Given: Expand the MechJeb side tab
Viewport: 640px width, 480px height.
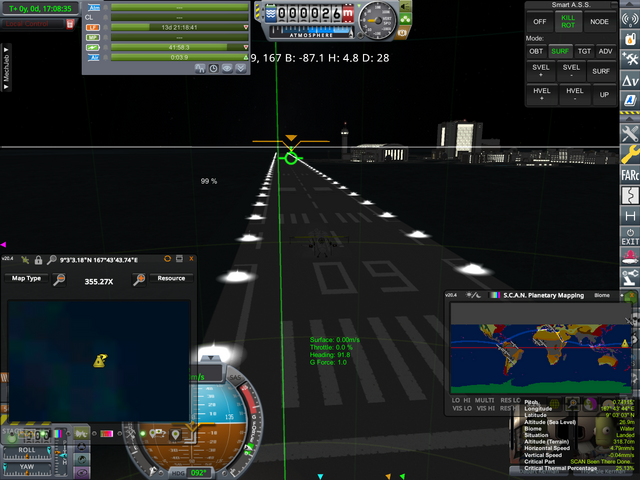Looking at the screenshot, I should coord(6,68).
